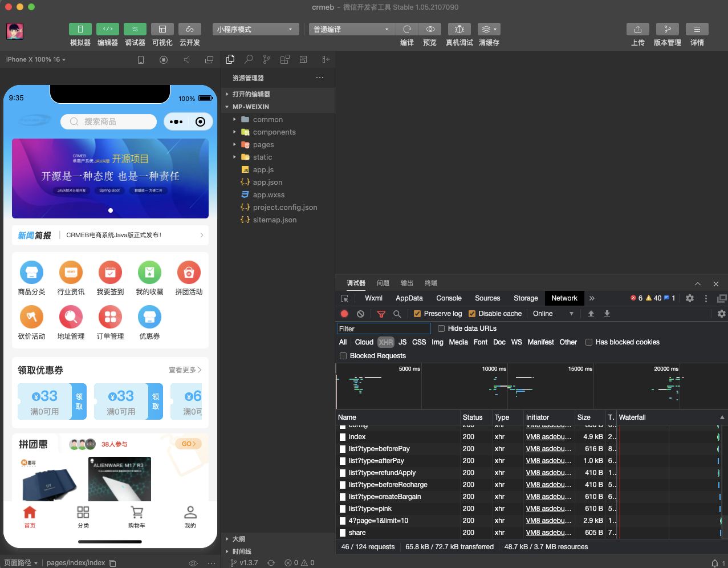Viewport: 728px width, 568px height.
Task: Toggle the Preserve log checkbox
Action: pos(417,314)
